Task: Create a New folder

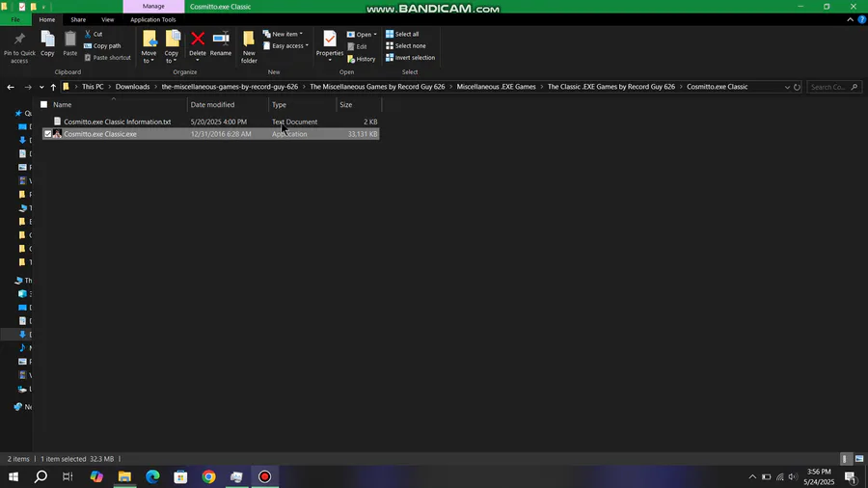Action: point(249,47)
